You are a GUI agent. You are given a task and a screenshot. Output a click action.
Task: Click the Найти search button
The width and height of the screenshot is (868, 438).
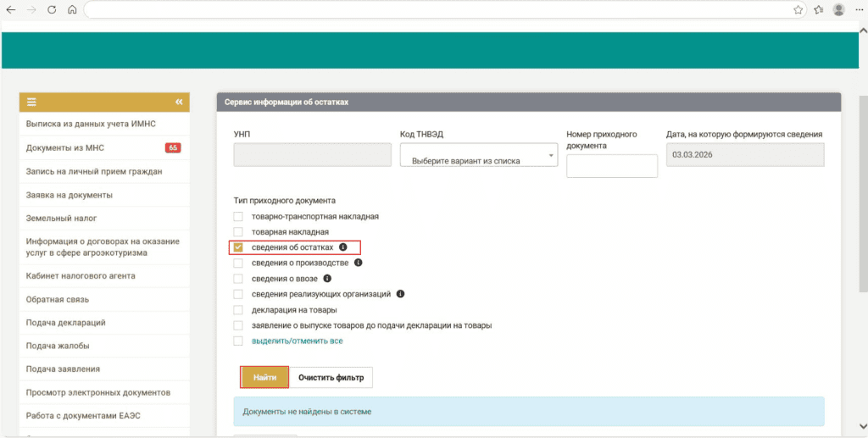pyautogui.click(x=264, y=377)
